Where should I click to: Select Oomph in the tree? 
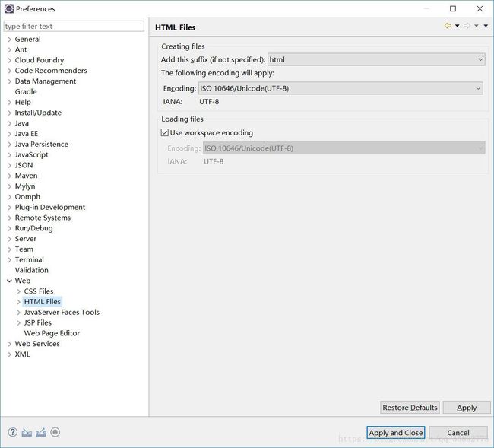[27, 197]
